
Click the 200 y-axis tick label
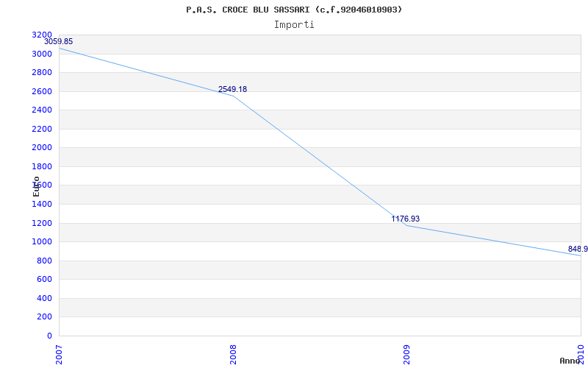click(44, 317)
